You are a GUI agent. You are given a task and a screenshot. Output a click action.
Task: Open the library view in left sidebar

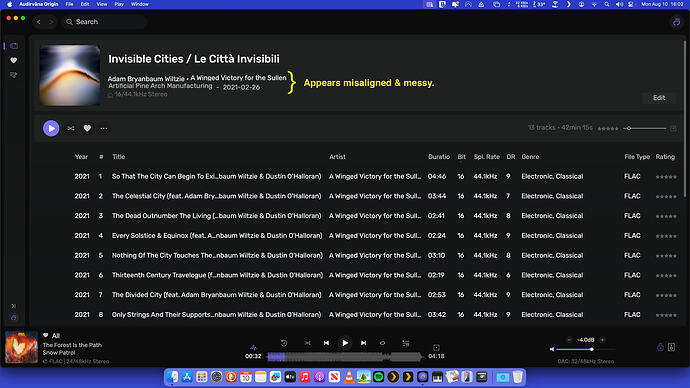click(x=14, y=46)
